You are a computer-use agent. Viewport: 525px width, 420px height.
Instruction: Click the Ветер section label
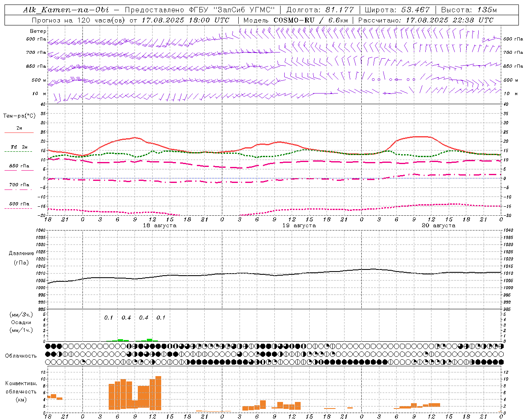(38, 31)
